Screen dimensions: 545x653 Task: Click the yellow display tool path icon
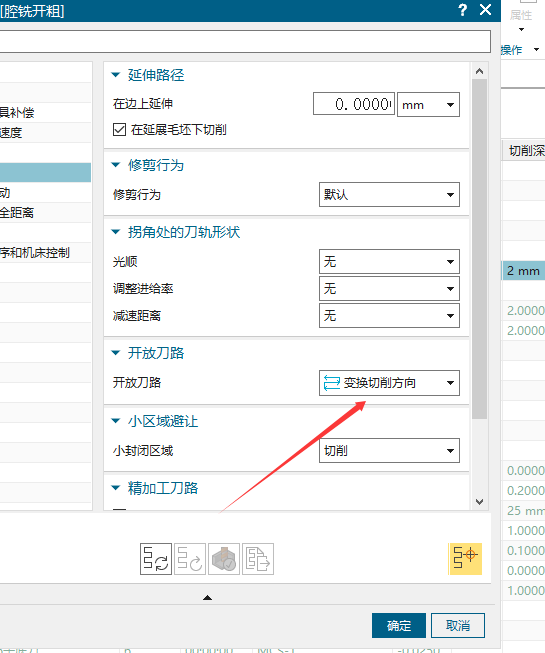(x=465, y=559)
